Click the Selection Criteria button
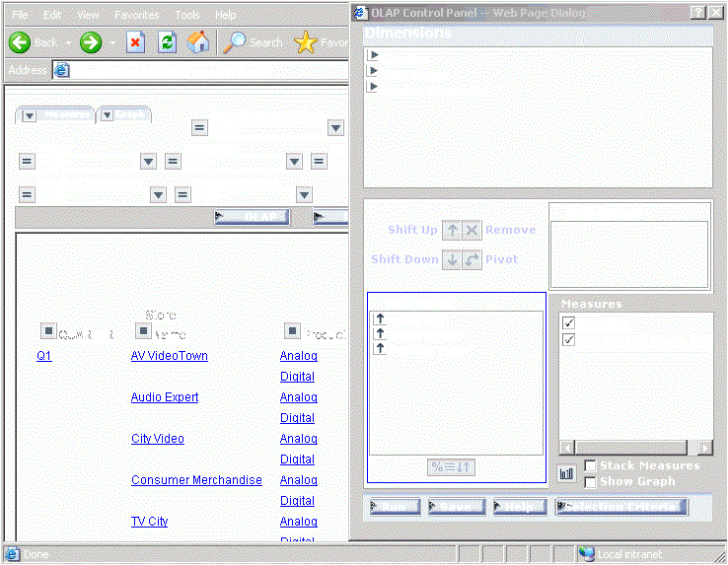This screenshot has width=728, height=565. (620, 507)
